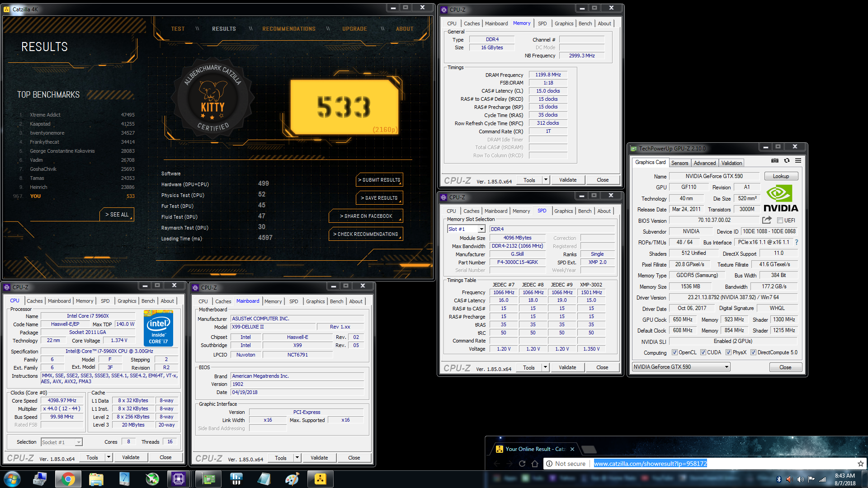Open the HWMonitor taskbar icon
The width and height of the screenshot is (868, 488).
point(236,479)
